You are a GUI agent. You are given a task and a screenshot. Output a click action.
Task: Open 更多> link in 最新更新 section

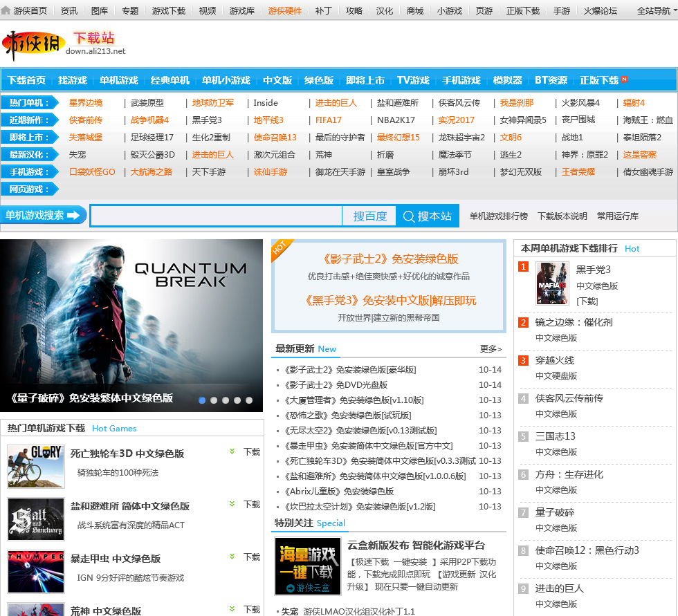[491, 348]
